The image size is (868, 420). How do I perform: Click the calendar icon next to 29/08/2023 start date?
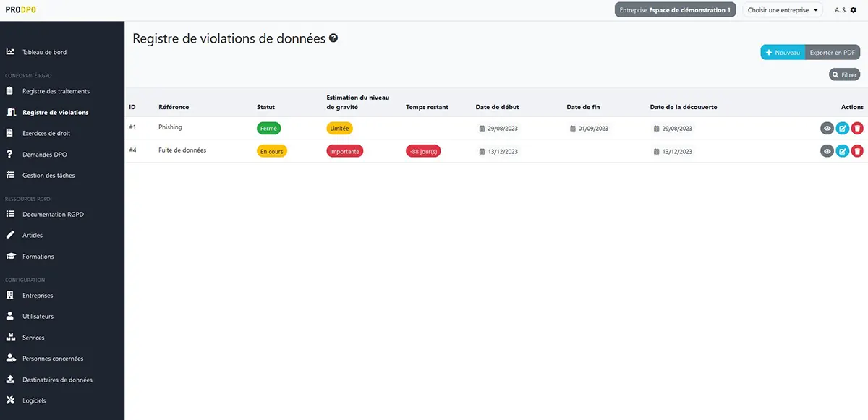pyautogui.click(x=482, y=128)
